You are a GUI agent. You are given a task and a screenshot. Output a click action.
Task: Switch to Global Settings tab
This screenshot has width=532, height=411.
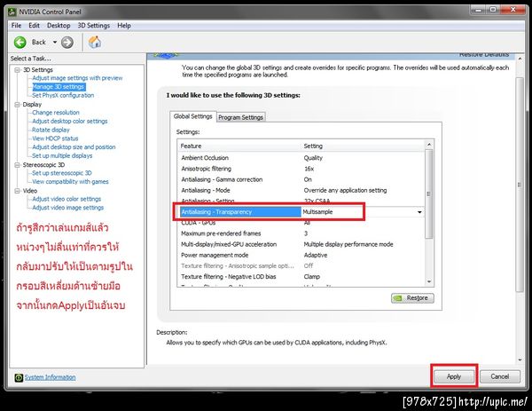(x=192, y=116)
